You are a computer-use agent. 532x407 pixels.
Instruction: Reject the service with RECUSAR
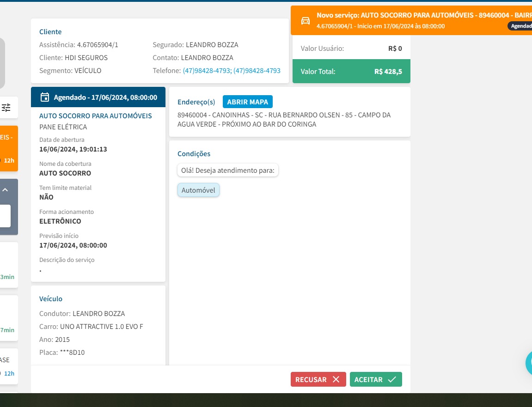click(x=318, y=379)
